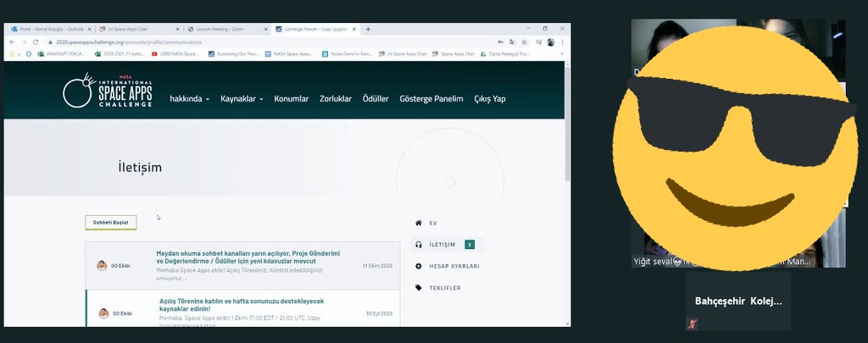
Task: Select the Bahçeşehir Kolej participant tile
Action: point(738,301)
